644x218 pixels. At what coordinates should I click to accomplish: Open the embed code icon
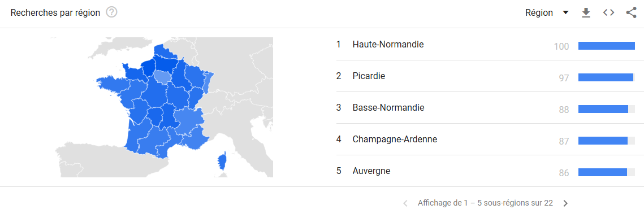pos(609,13)
